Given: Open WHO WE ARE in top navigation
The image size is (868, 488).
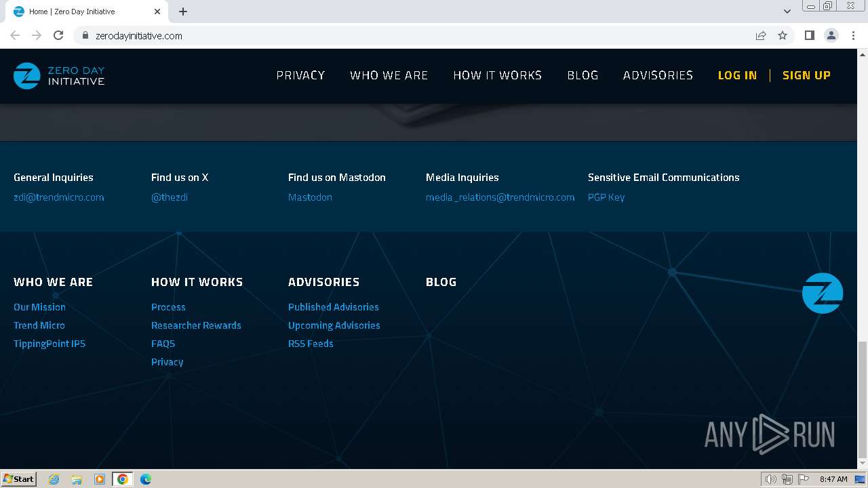Looking at the screenshot, I should tap(389, 75).
